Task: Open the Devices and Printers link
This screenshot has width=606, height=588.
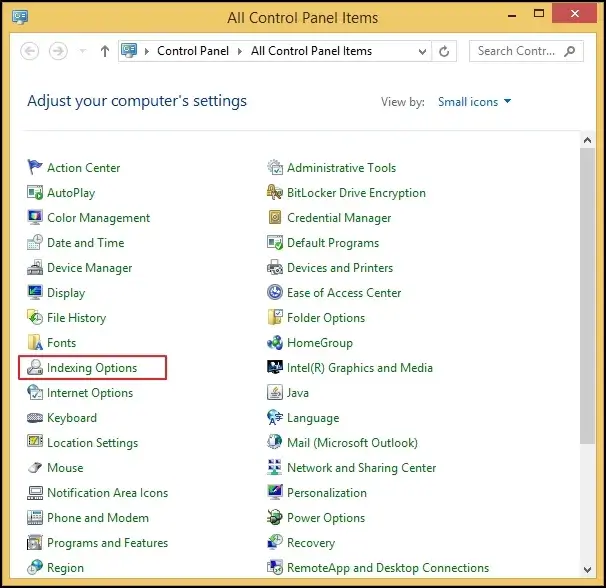Action: click(340, 268)
